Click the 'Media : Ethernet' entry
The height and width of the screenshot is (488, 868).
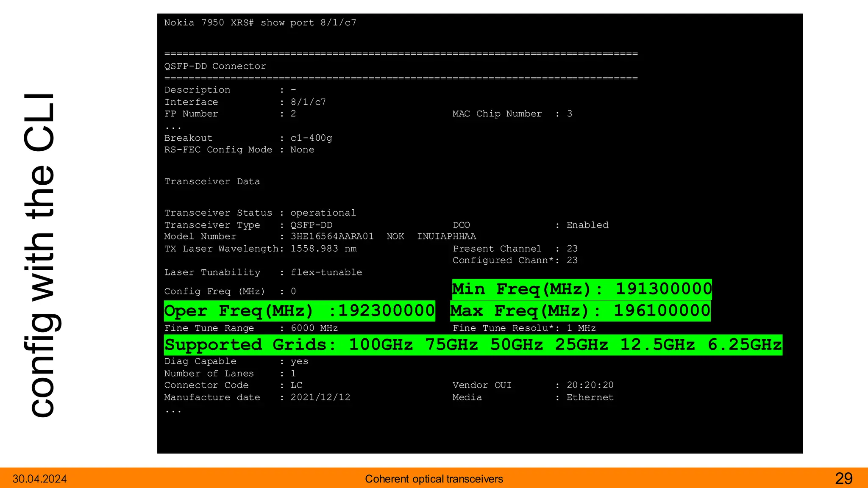coord(533,398)
